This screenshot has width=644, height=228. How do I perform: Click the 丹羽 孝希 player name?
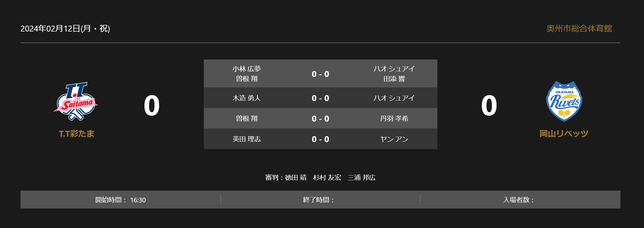pyautogui.click(x=394, y=118)
